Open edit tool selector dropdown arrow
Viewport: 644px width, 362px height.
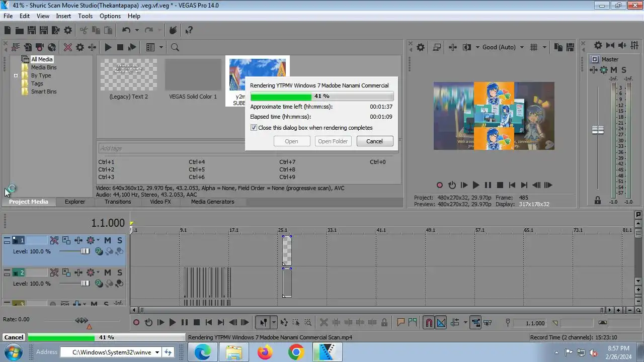click(x=274, y=323)
